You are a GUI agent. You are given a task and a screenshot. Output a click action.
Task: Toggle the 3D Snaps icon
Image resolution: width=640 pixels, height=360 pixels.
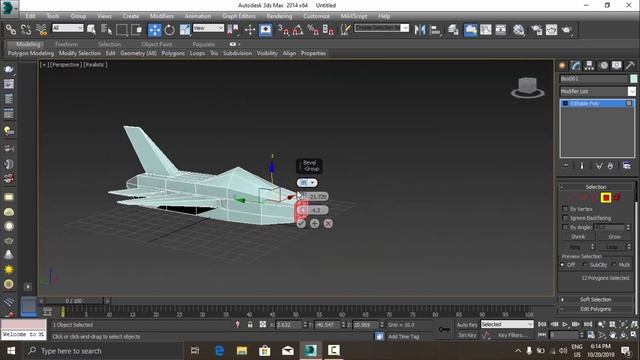pos(283,29)
